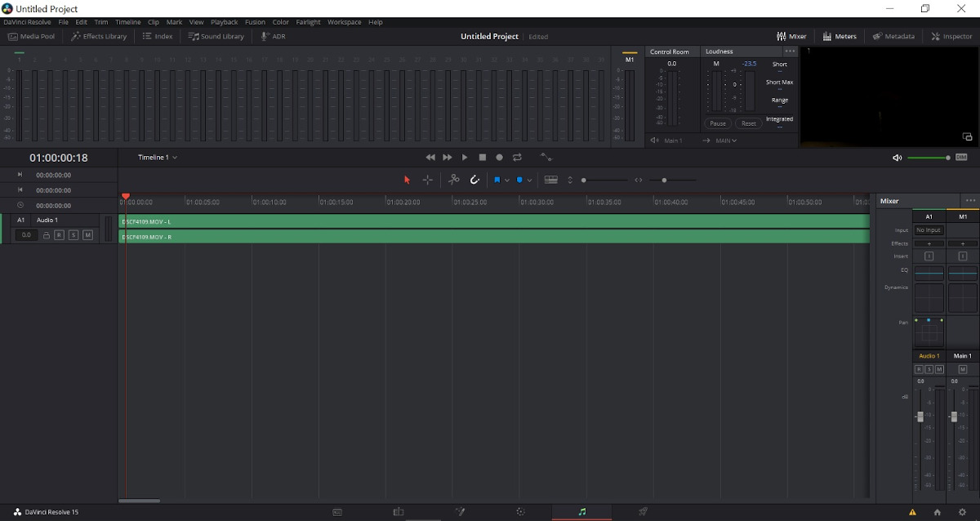Expand the Timeline 1 dropdown
The height and width of the screenshot is (521, 980).
click(158, 158)
